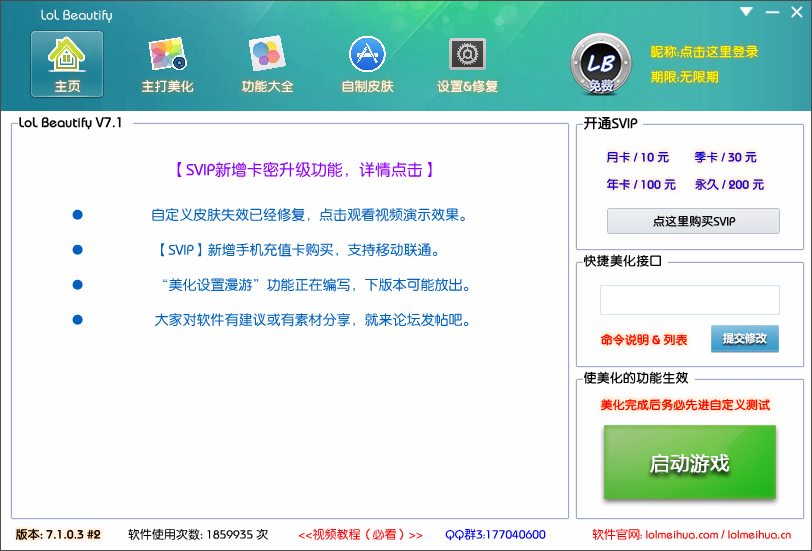The image size is (812, 551).
Task: Open 自定义皮肤失效已经修复 video demo link
Action: (310, 215)
